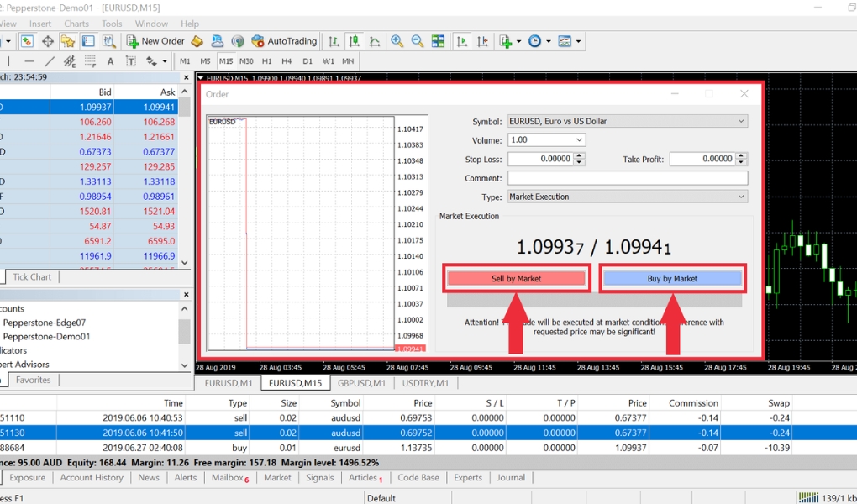Open the Tools menu

pyautogui.click(x=112, y=24)
